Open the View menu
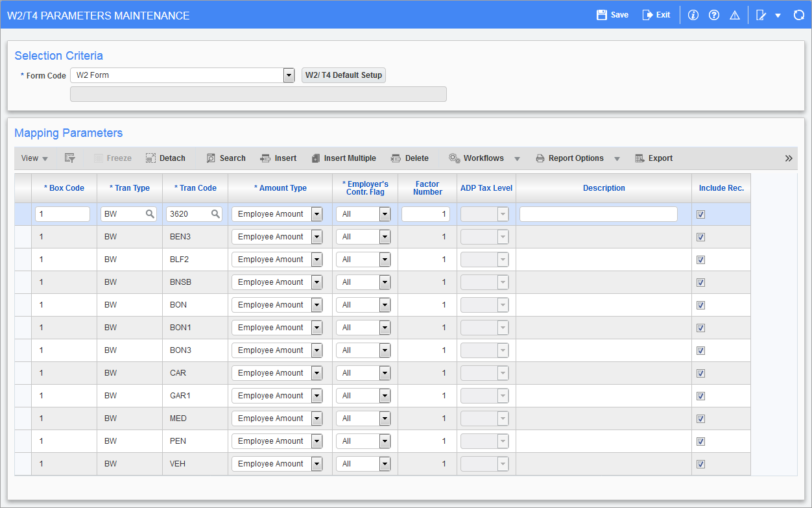Image resolution: width=812 pixels, height=508 pixels. 34,158
